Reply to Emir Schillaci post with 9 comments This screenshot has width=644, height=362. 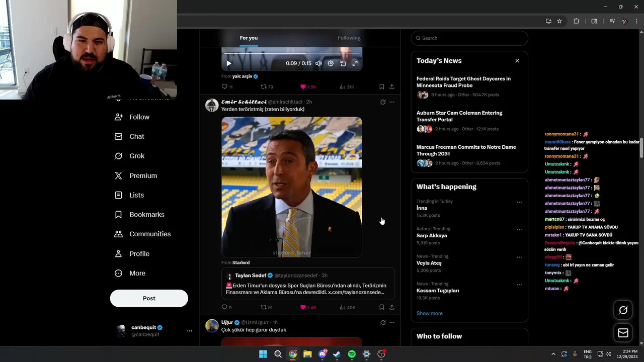point(227,307)
